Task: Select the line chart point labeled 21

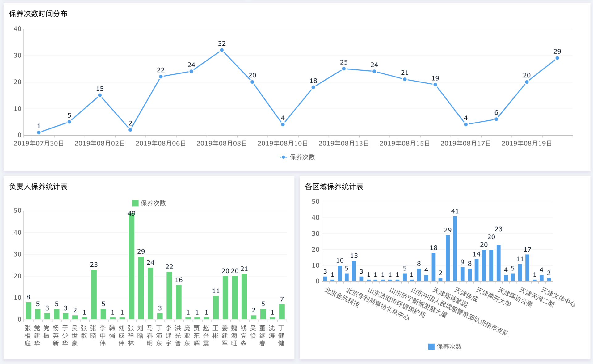Action: pos(405,79)
